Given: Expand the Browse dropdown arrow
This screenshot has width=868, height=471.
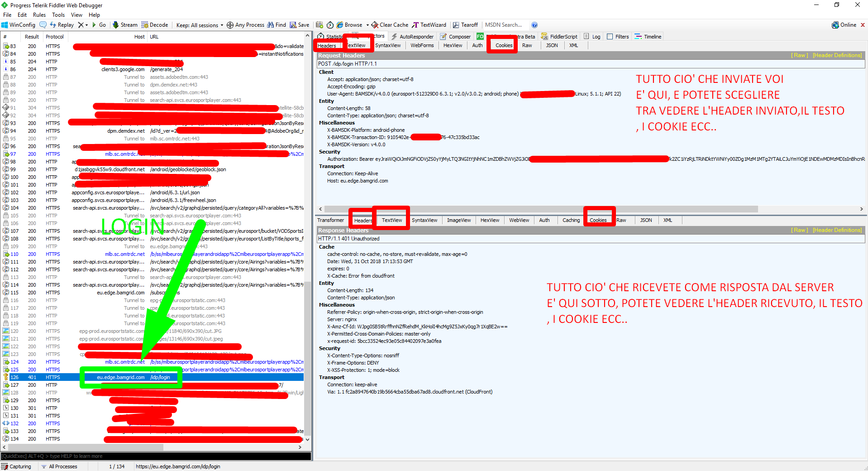Looking at the screenshot, I should point(367,25).
